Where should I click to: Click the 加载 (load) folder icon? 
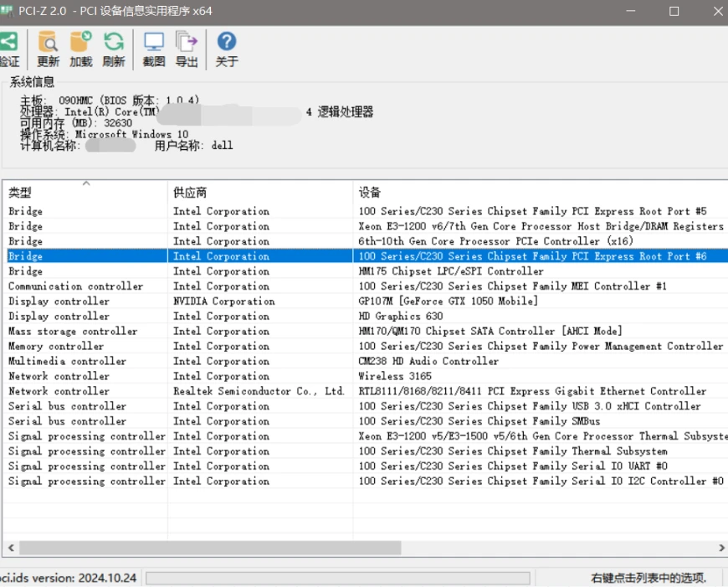[81, 42]
